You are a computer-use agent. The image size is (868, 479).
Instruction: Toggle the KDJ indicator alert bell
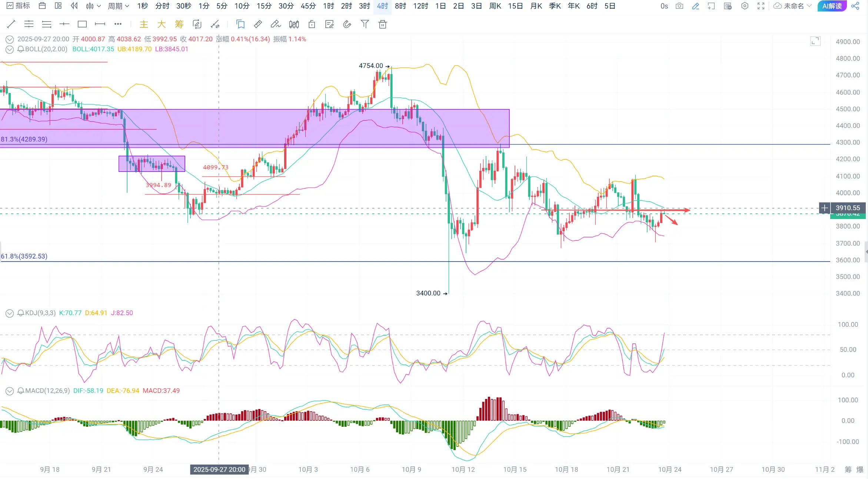point(21,313)
